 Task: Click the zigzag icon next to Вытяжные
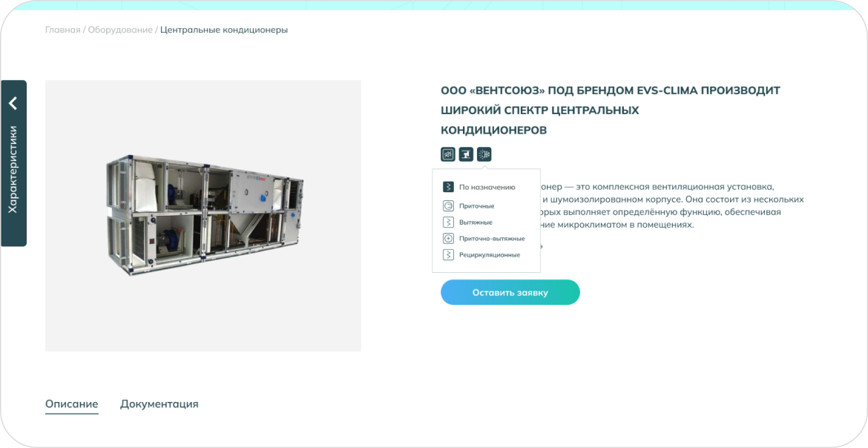[x=448, y=222]
